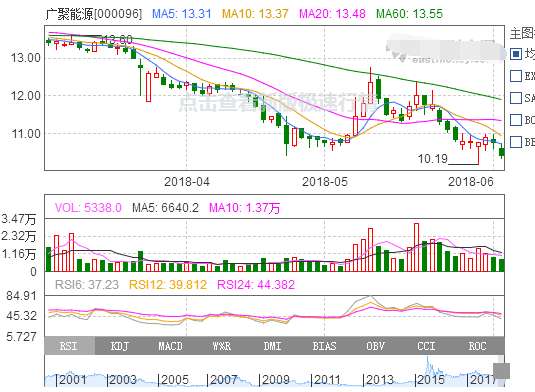Enable the EX overlay checkbox
The image size is (535, 392).
[516, 76]
